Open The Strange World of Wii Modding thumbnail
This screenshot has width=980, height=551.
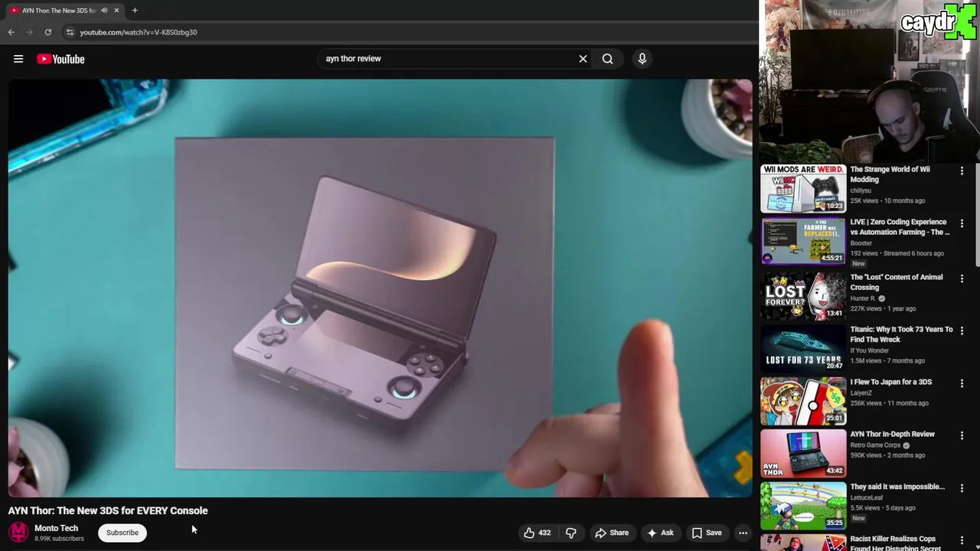click(x=803, y=189)
